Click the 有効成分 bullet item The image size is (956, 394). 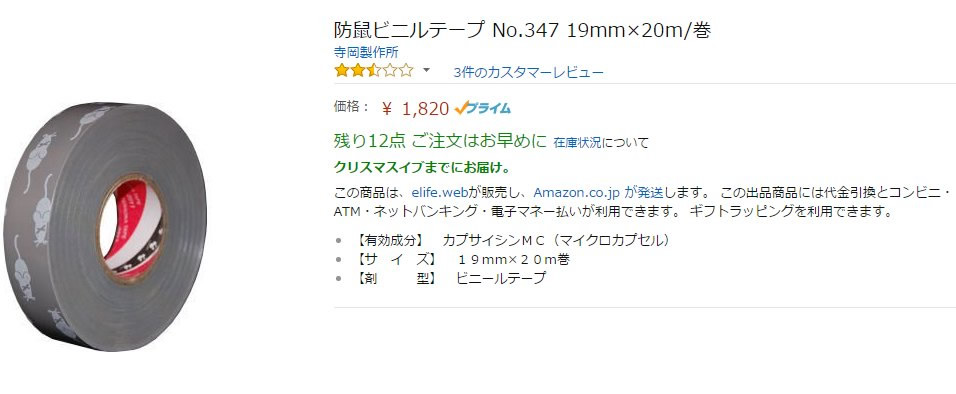tap(510, 240)
